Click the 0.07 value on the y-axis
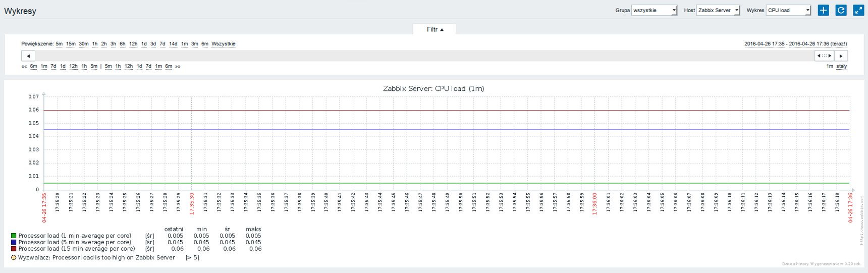868x273 pixels. tap(33, 96)
